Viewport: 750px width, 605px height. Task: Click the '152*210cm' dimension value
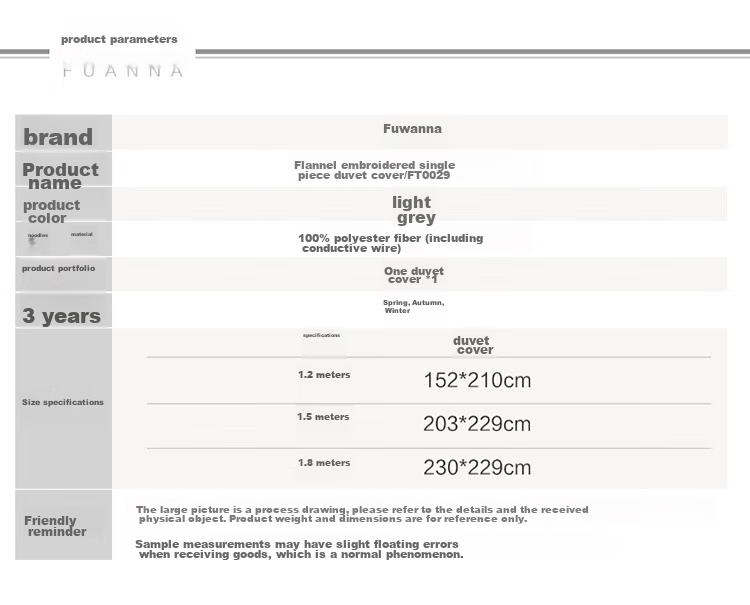click(x=477, y=381)
